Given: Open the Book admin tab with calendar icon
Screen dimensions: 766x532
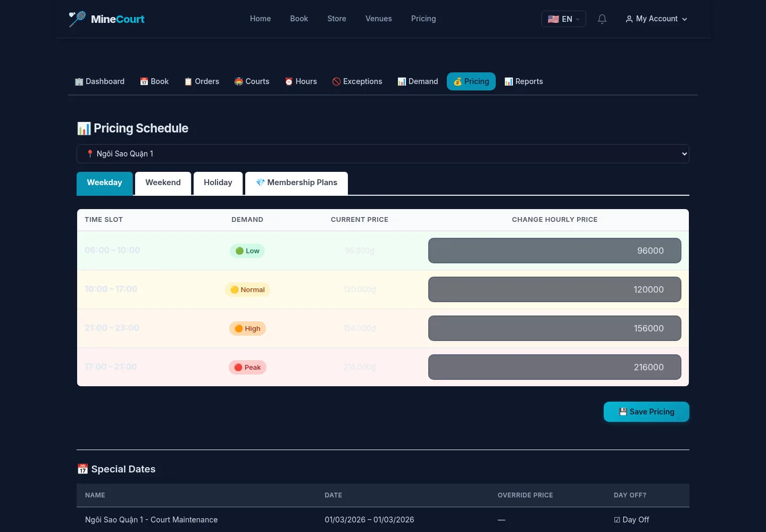Looking at the screenshot, I should coord(154,81).
